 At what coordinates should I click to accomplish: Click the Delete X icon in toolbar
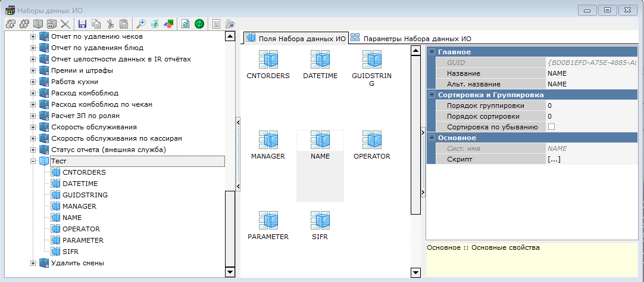65,24
